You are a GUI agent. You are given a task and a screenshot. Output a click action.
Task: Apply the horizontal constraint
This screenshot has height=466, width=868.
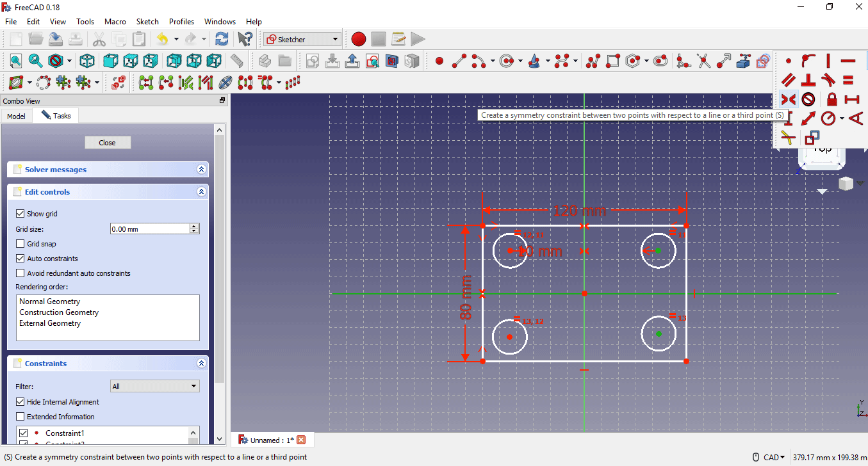848,61
